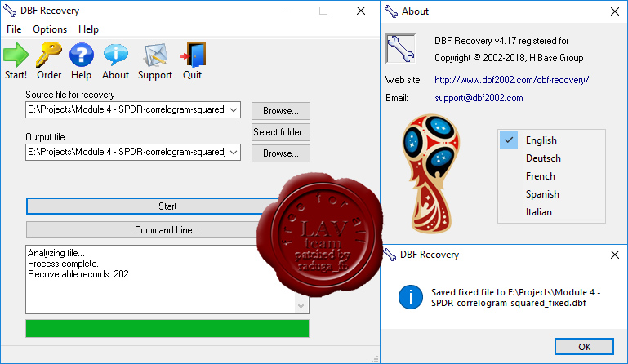Click the green progress bar

click(x=167, y=328)
